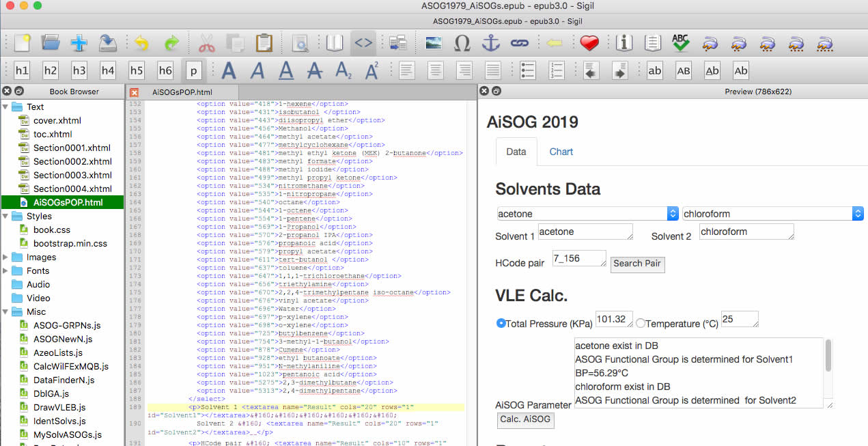Viewport: 868px width, 446px height.
Task: Change text to uppercase AB icon
Action: click(684, 70)
